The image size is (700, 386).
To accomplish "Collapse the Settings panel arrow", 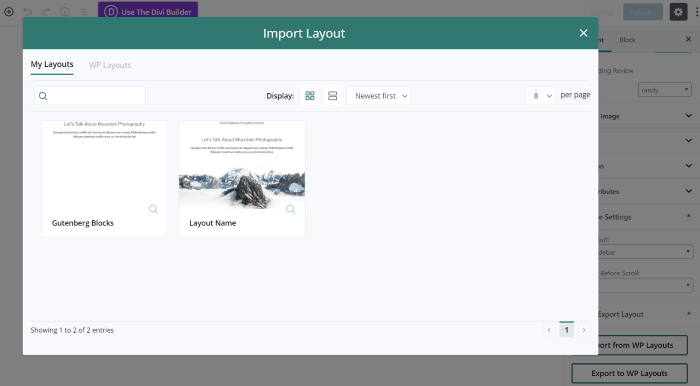I will (689, 216).
